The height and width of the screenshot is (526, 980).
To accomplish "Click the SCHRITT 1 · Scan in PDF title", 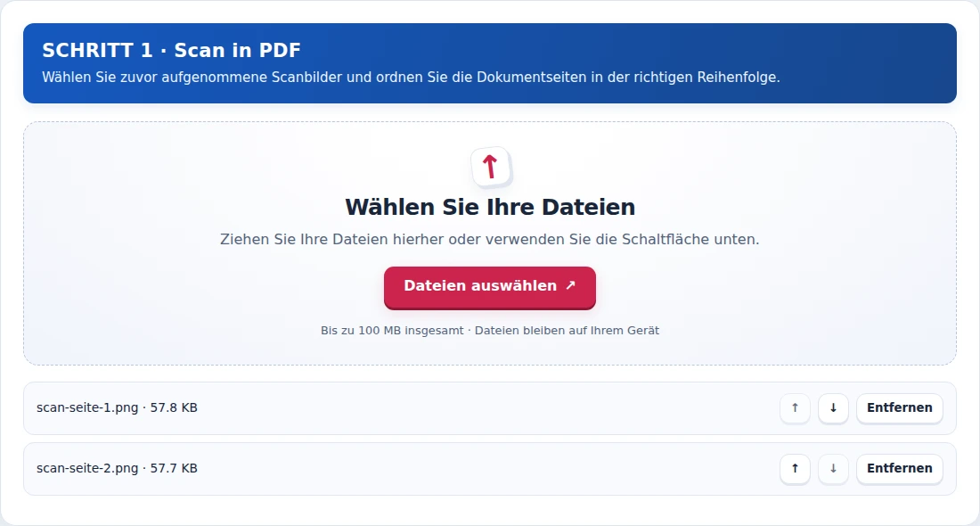I will pos(171,50).
